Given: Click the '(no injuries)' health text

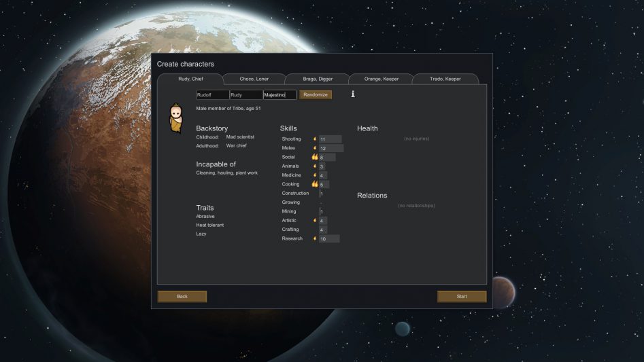Looking at the screenshot, I should click(416, 139).
